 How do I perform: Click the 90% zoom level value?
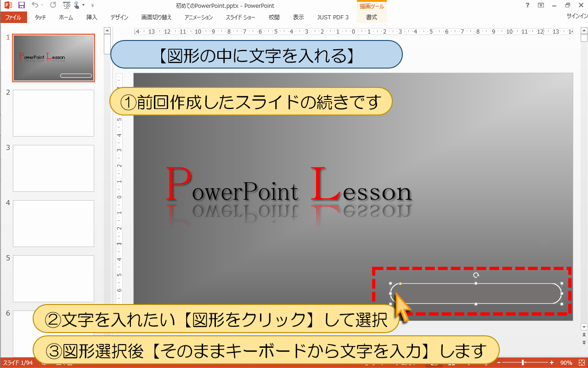pos(566,363)
